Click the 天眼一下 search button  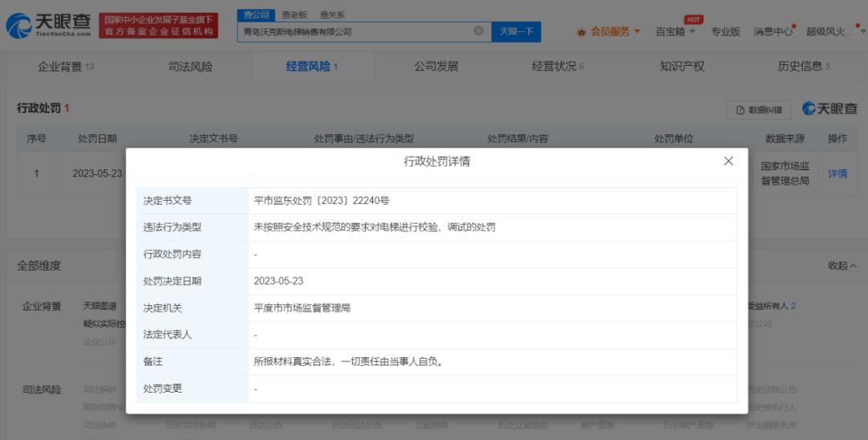tap(516, 31)
